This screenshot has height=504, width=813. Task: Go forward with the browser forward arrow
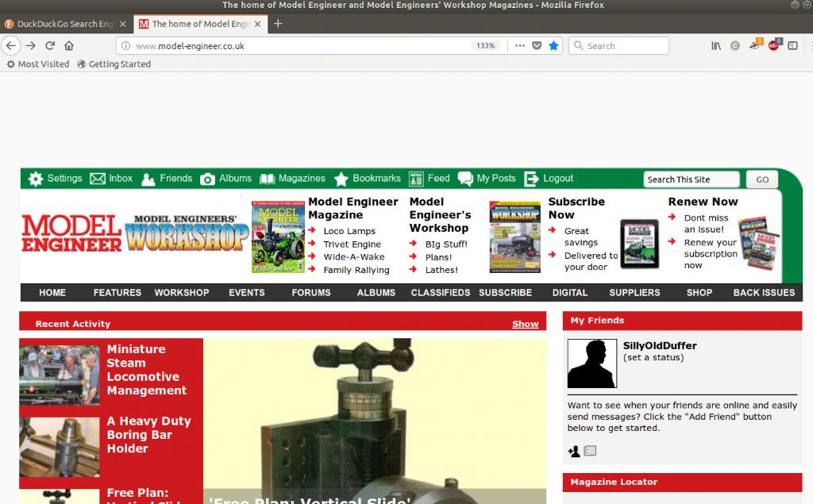tap(31, 45)
